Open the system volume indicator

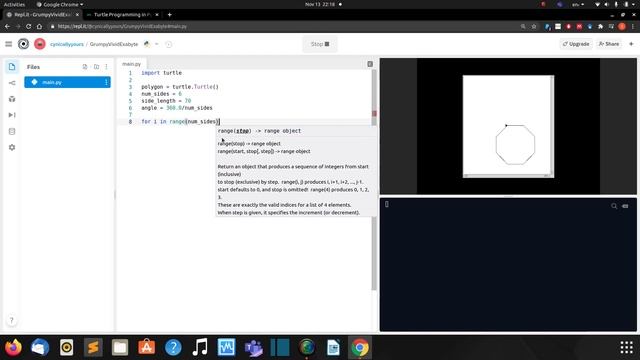coord(607,4)
